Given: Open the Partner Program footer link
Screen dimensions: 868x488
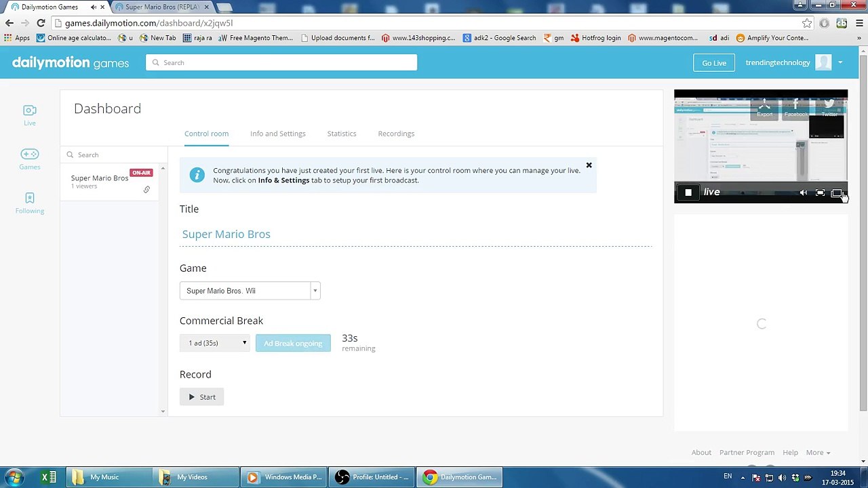Looking at the screenshot, I should pyautogui.click(x=747, y=453).
